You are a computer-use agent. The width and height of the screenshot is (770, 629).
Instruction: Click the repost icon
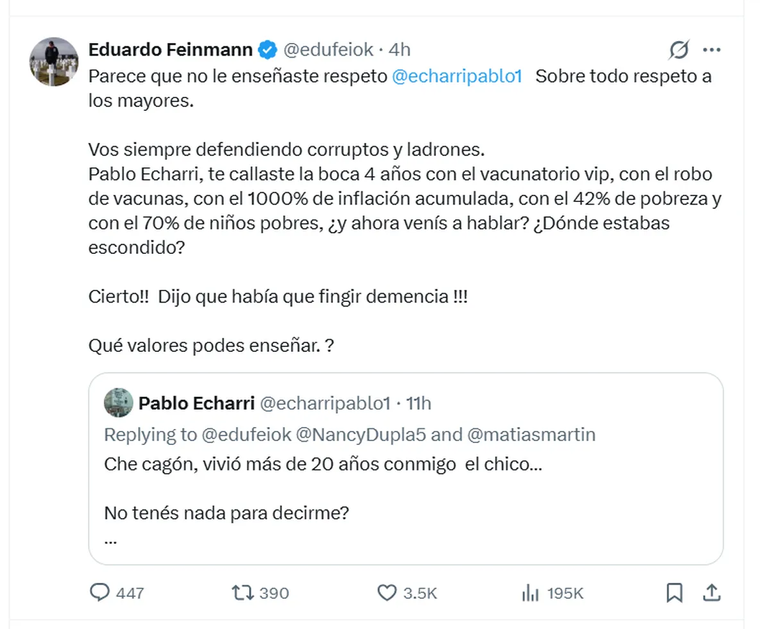click(x=242, y=592)
